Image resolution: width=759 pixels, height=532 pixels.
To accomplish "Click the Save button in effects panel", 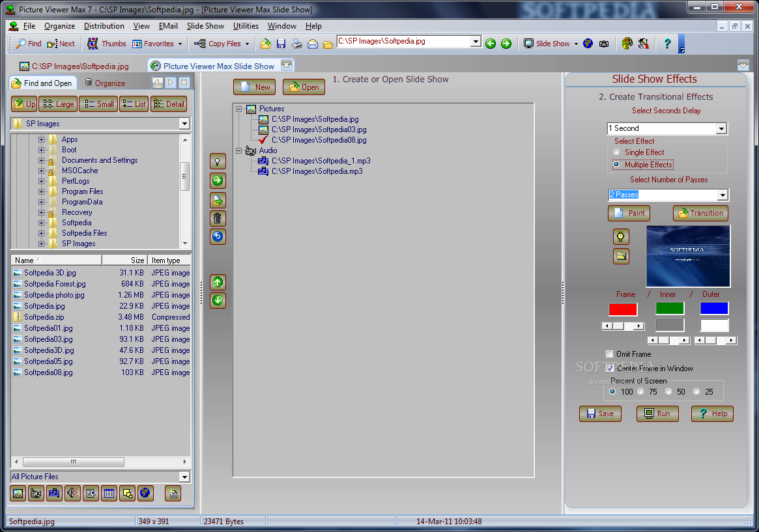I will pyautogui.click(x=600, y=414).
